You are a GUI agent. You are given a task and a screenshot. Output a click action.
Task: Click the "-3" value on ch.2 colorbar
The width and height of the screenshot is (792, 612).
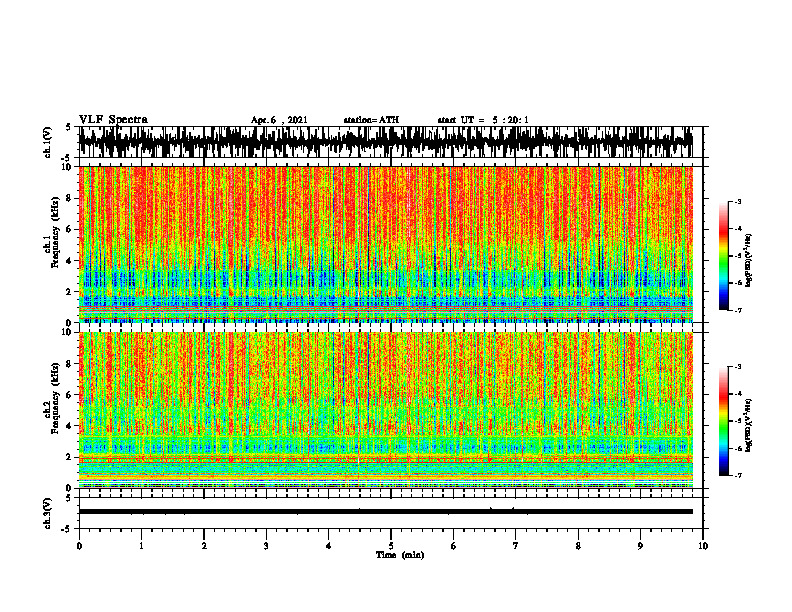(x=738, y=367)
